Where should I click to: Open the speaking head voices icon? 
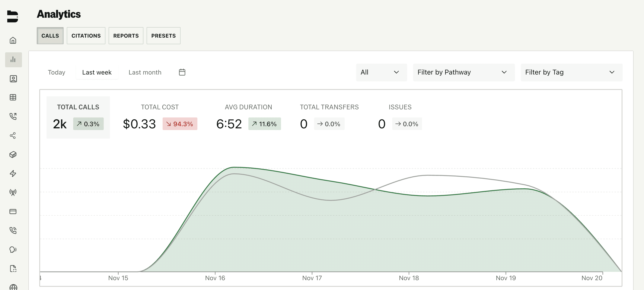click(13, 249)
